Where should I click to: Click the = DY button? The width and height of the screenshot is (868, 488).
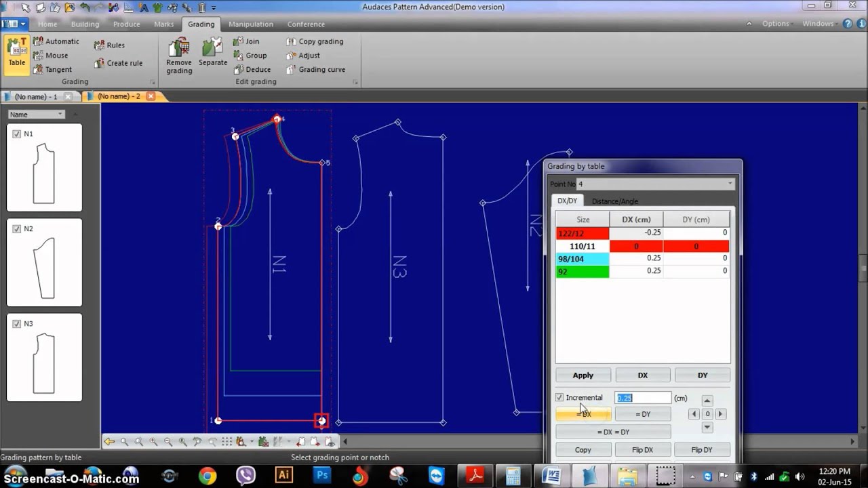click(x=642, y=414)
